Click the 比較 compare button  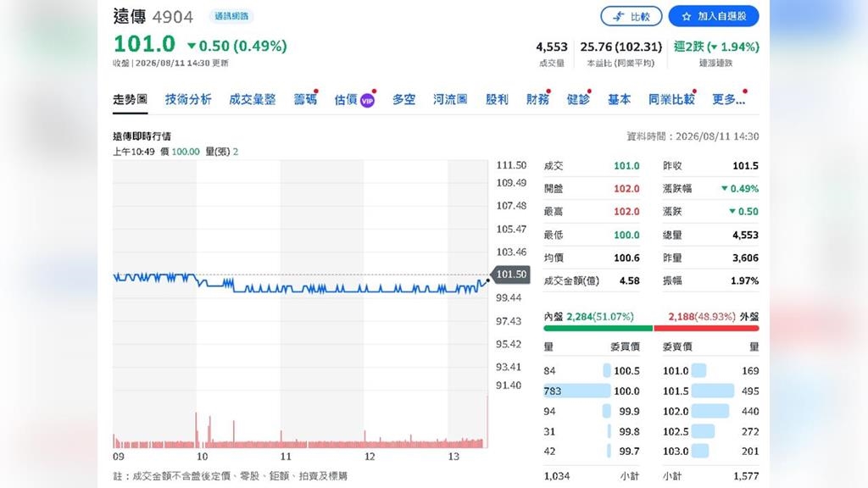[631, 17]
